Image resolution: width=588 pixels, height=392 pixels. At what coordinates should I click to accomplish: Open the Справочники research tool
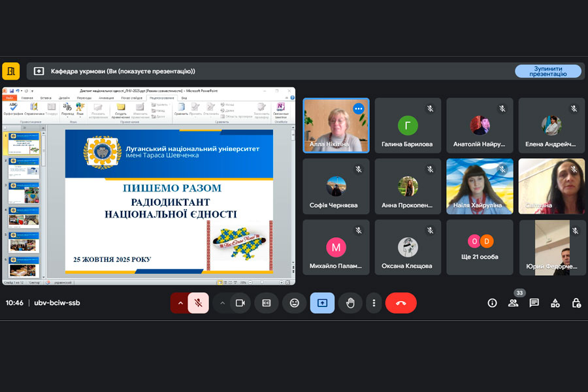(35, 109)
